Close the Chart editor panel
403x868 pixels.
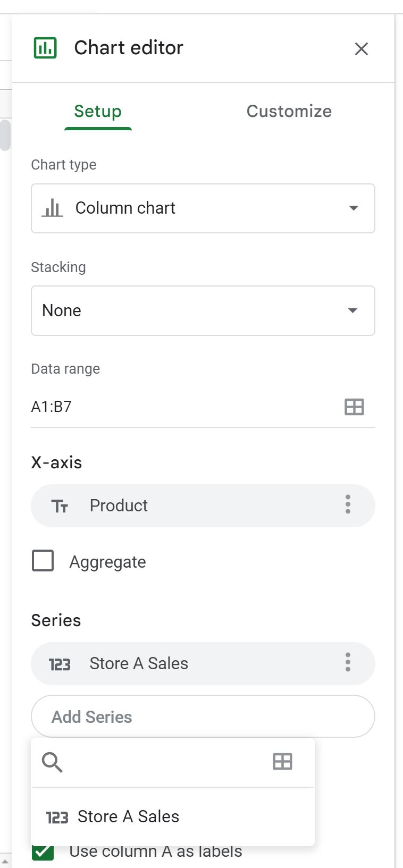[362, 49]
